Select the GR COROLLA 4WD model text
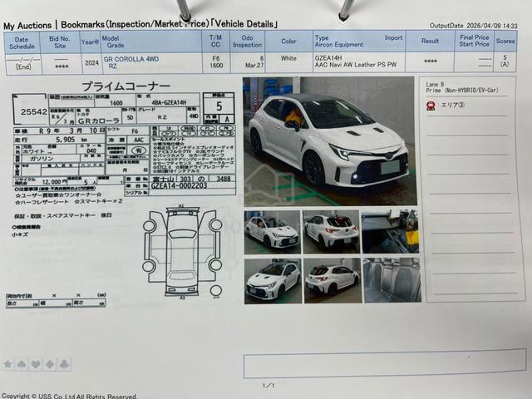 click(131, 59)
